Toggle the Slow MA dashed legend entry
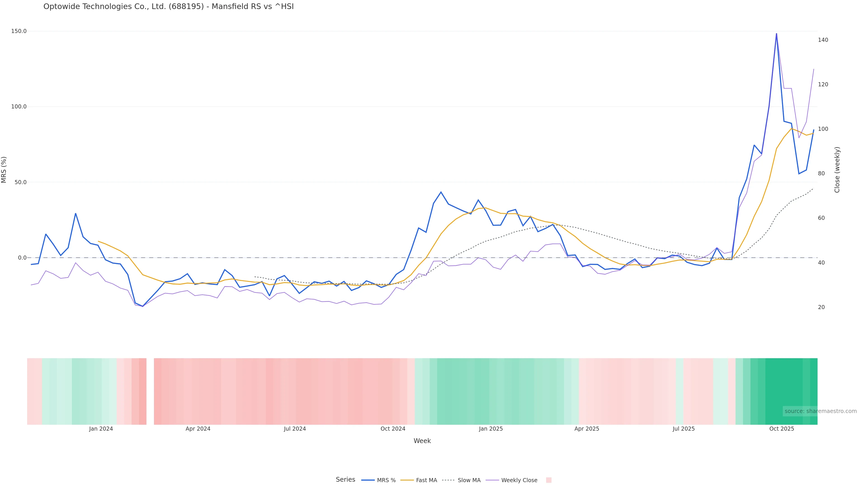Screen dimensions: 868x488 [x=469, y=480]
